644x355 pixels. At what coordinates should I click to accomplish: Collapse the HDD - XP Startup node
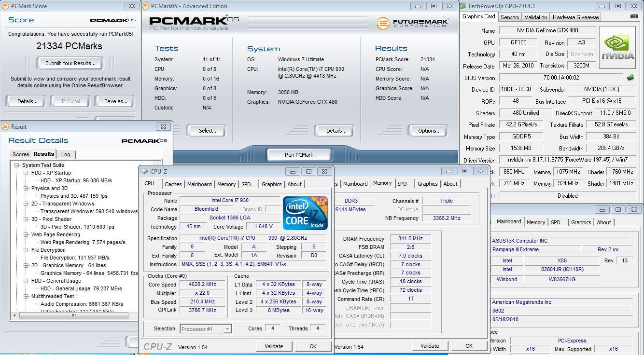coord(26,173)
